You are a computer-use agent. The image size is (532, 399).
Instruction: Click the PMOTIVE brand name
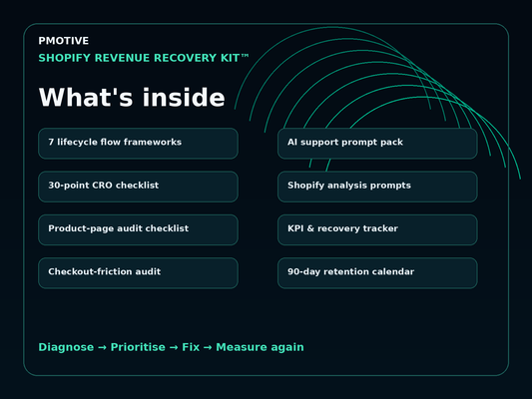64,41
